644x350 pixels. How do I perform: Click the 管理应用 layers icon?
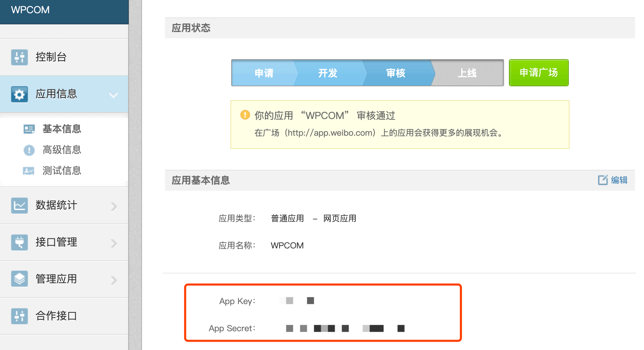pos(19,279)
